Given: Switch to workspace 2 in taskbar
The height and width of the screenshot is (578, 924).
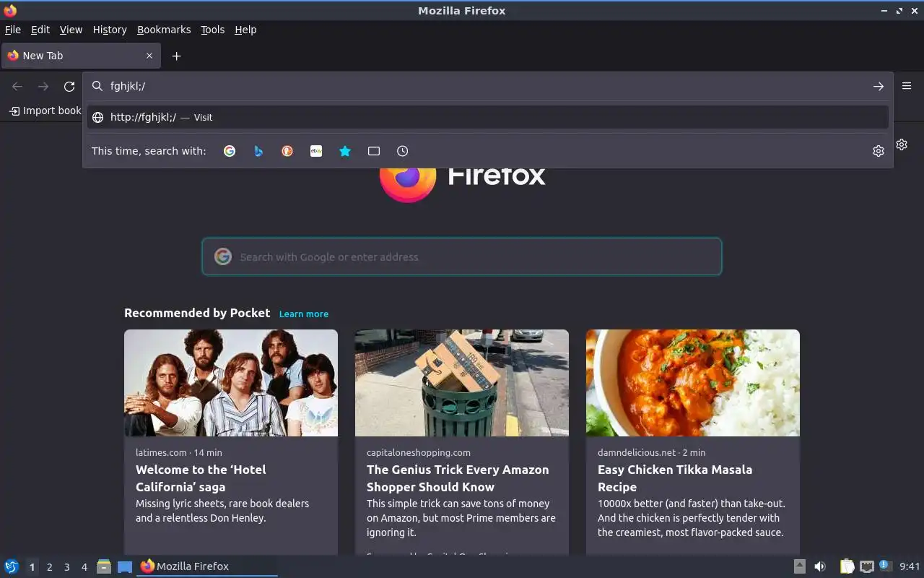Looking at the screenshot, I should (x=50, y=567).
